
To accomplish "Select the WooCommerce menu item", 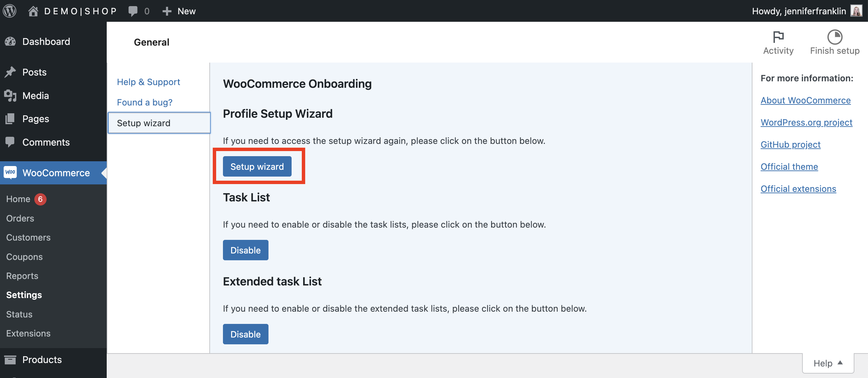I will point(53,173).
